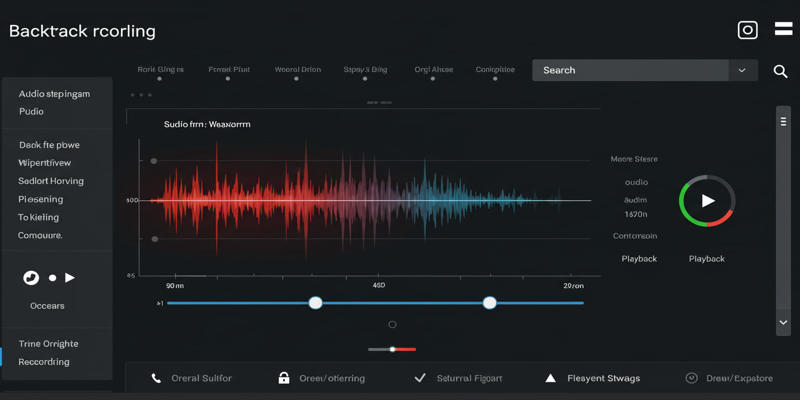
Task: Click the left handle on the blue range slider
Action: click(x=315, y=303)
